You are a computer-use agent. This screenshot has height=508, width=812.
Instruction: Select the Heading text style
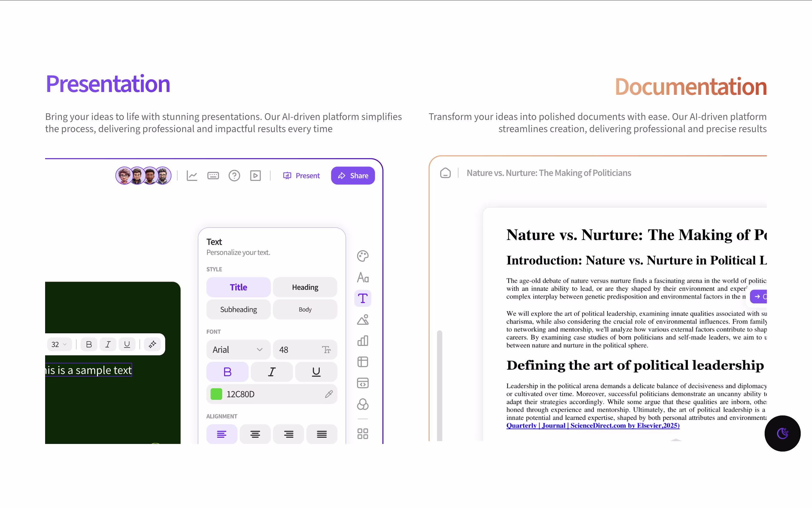coord(305,287)
